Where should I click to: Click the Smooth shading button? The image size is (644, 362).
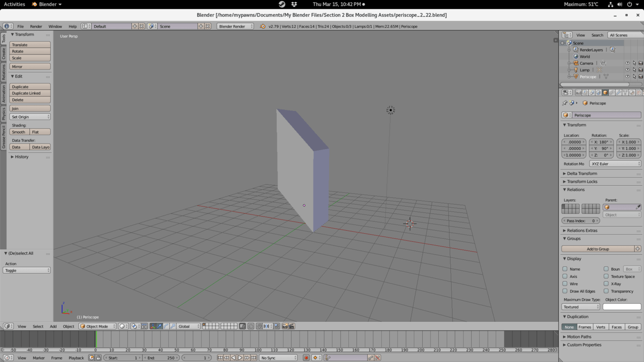[x=19, y=132]
